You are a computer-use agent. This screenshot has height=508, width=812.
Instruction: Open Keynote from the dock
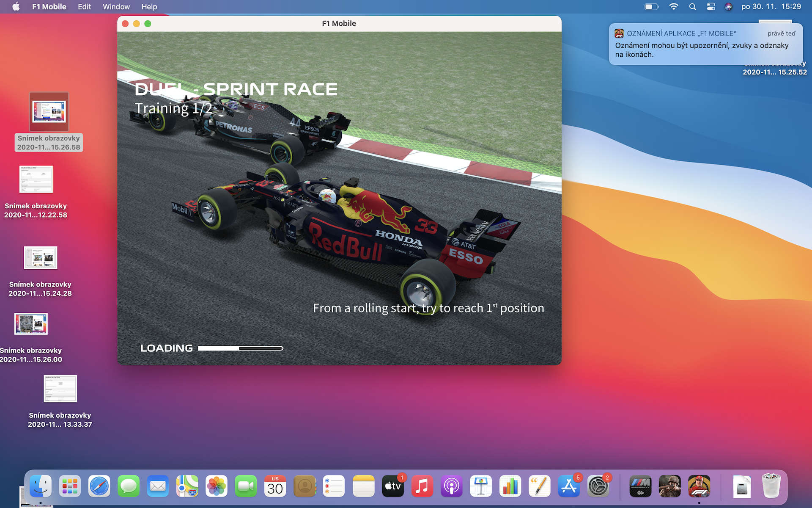[481, 486]
